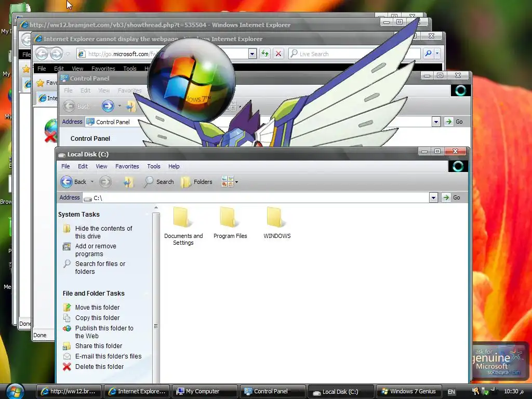532x399 pixels.
Task: Open the Tools menu in Internet Explorer
Action: point(130,69)
